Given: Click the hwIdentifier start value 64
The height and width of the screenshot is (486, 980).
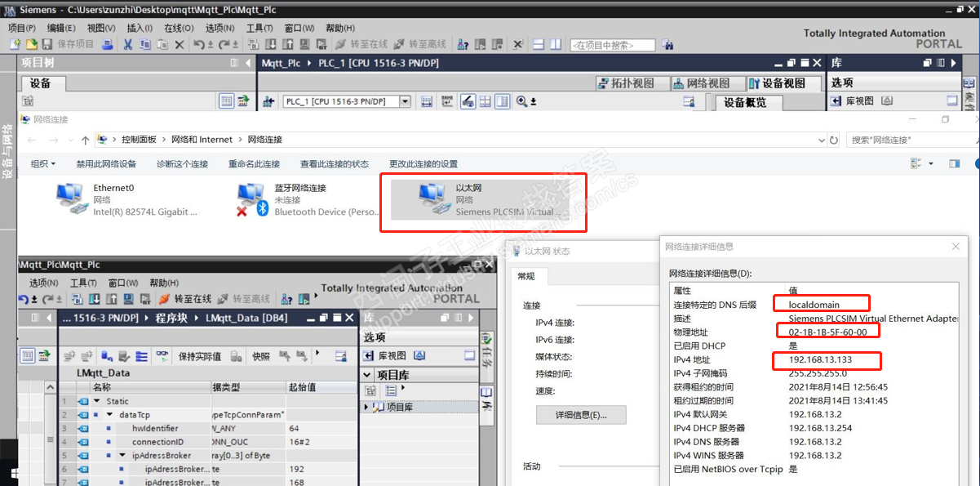Looking at the screenshot, I should coord(321,428).
